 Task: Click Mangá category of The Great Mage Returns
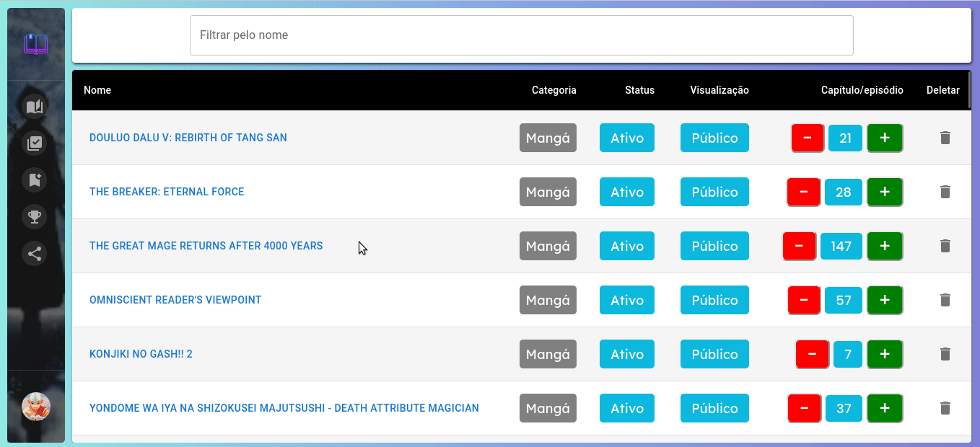point(548,246)
